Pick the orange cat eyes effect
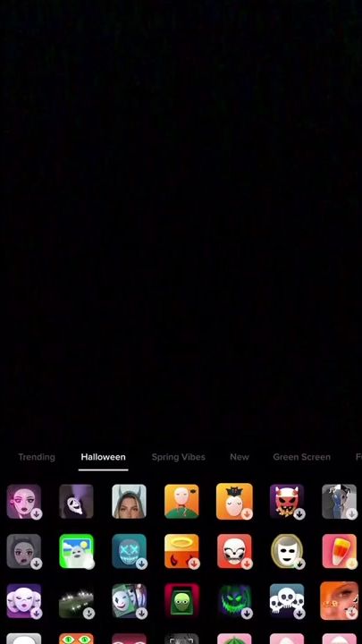 pos(76,639)
